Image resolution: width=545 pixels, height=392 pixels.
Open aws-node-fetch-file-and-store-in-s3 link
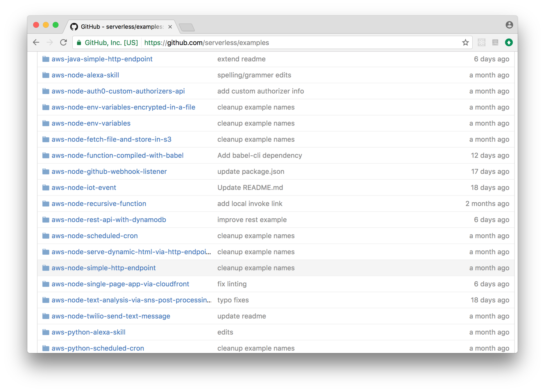112,139
